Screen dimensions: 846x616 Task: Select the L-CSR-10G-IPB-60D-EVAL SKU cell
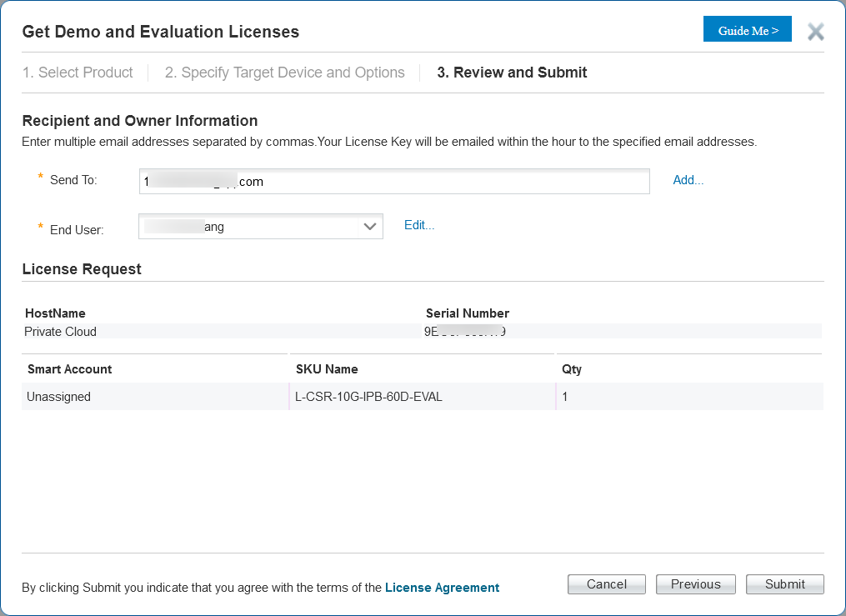[423, 397]
